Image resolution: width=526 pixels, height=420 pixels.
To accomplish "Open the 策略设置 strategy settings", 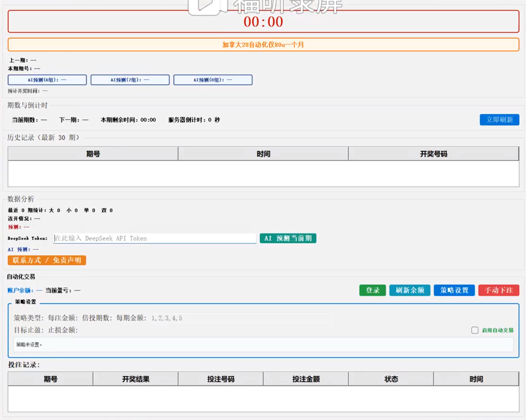I will [454, 290].
